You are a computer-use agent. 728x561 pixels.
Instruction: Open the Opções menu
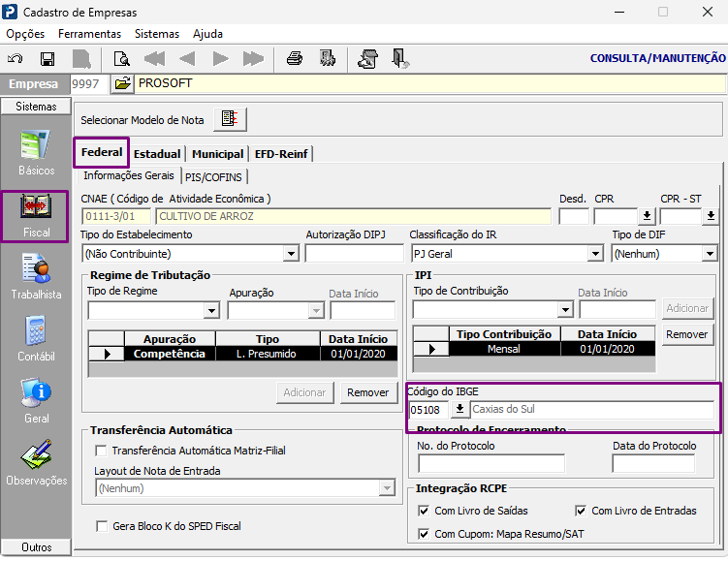25,34
